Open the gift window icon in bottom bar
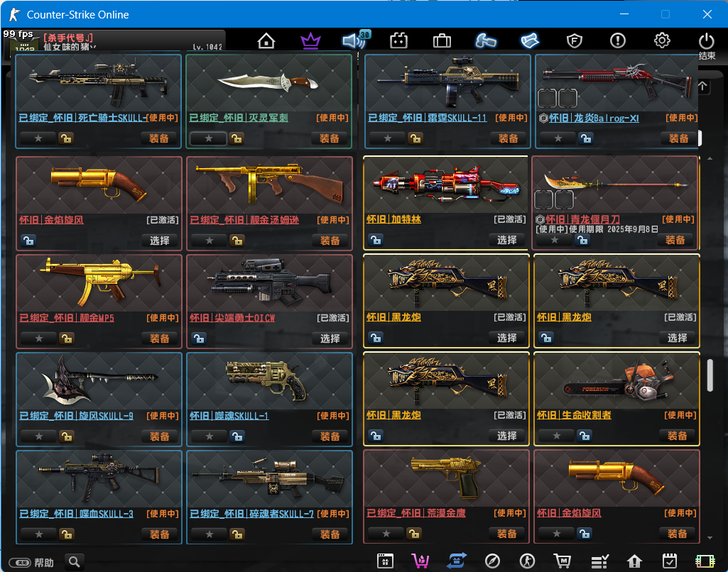This screenshot has height=572, width=728. point(386,561)
